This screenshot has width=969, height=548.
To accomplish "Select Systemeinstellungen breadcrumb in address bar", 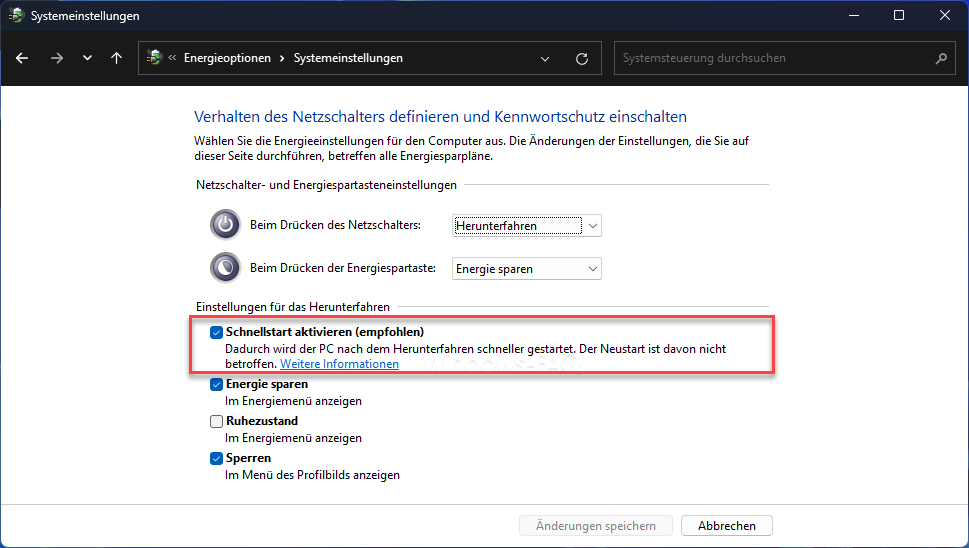I will point(348,58).
